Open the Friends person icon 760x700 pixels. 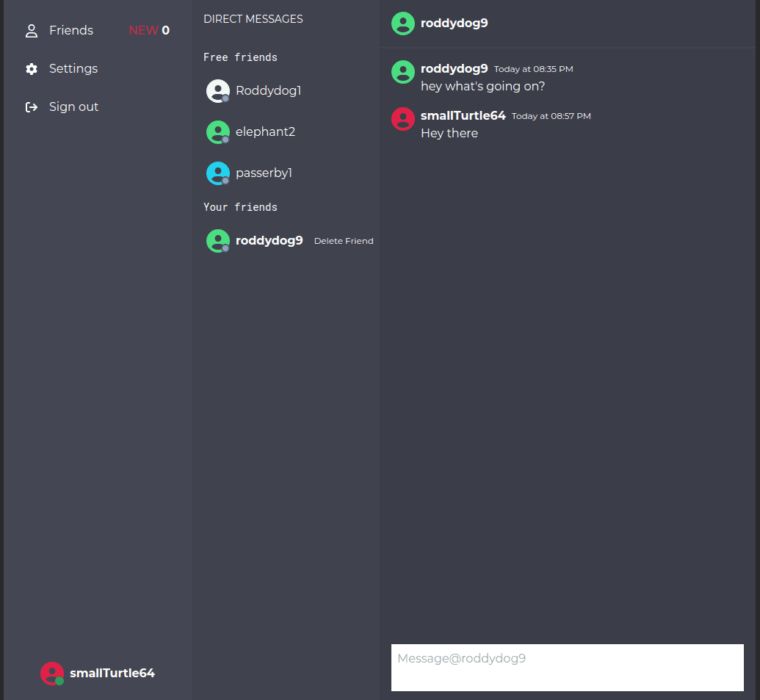32,31
